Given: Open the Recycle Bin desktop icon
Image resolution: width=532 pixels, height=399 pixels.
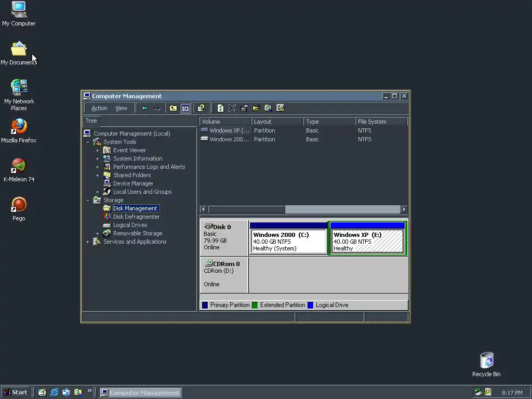Looking at the screenshot, I should coord(486,364).
